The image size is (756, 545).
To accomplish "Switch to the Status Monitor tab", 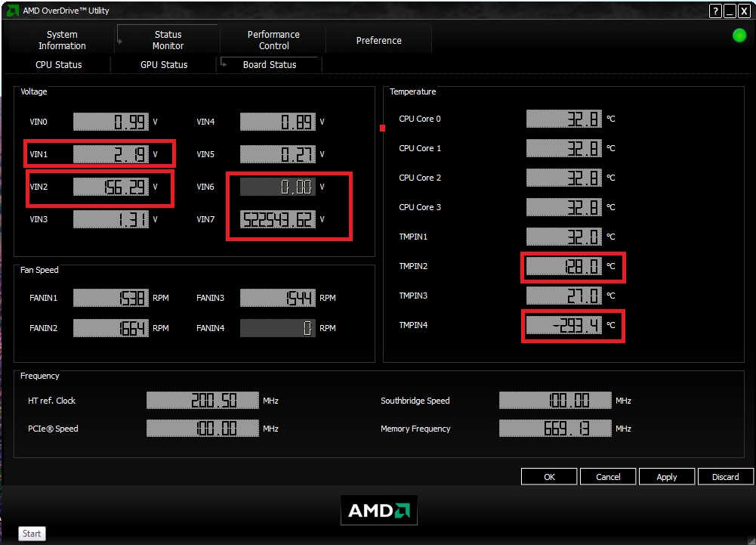I will coord(168,40).
